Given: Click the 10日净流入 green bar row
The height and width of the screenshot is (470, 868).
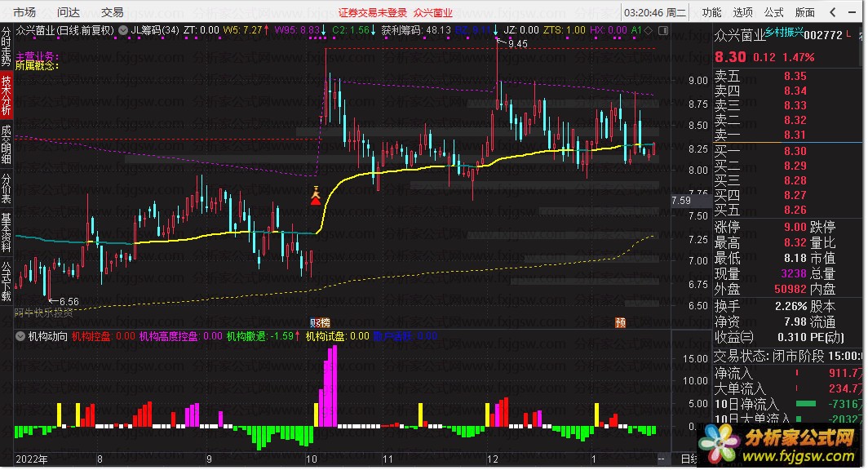Looking at the screenshot, I should tap(788, 404).
